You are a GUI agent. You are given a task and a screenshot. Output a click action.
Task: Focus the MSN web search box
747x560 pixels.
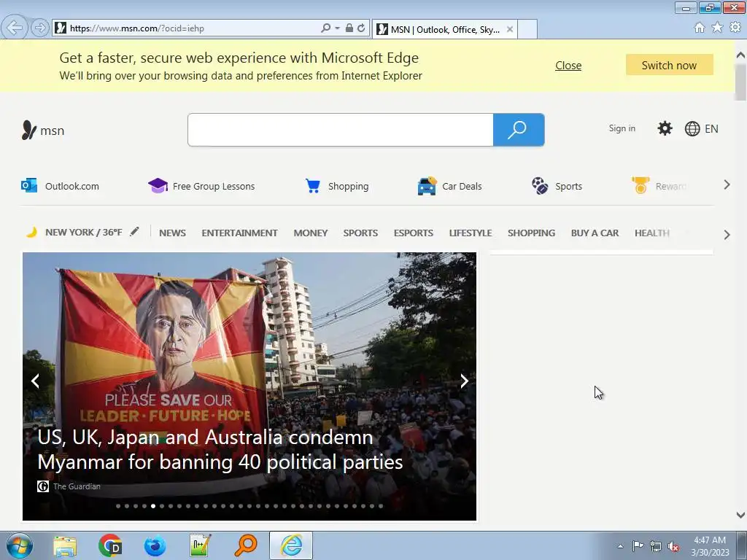(x=341, y=130)
